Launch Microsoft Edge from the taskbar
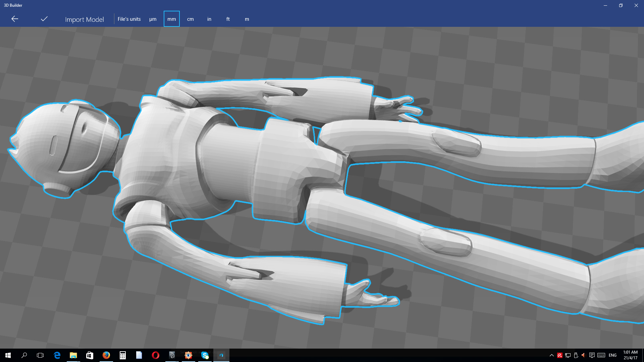Screen dimensions: 644x362 tap(57, 355)
